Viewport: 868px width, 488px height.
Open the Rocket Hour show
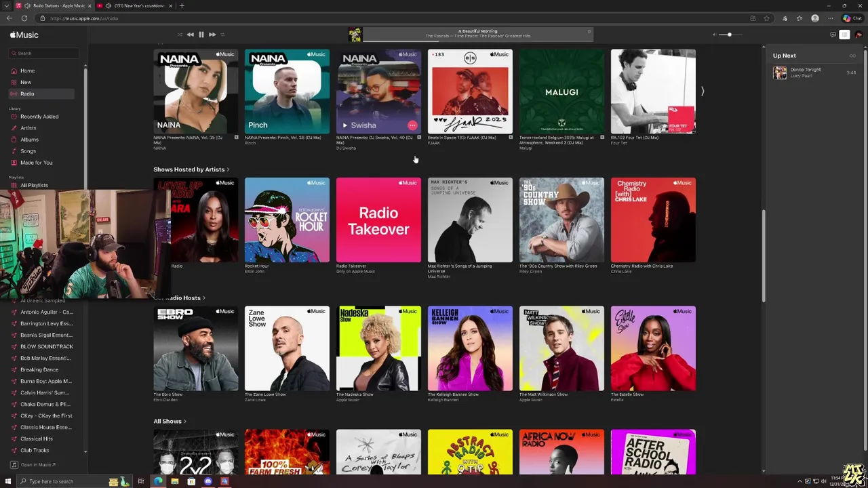pos(287,220)
